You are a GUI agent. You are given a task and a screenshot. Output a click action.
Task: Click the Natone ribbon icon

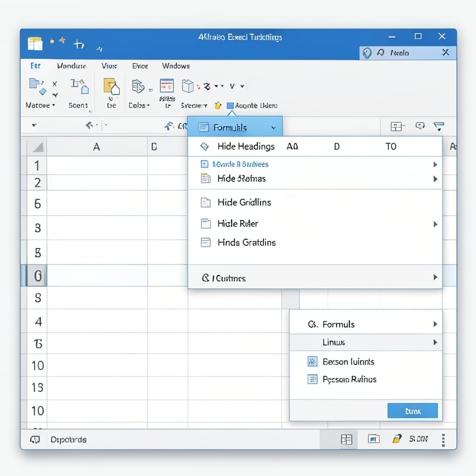pyautogui.click(x=38, y=86)
